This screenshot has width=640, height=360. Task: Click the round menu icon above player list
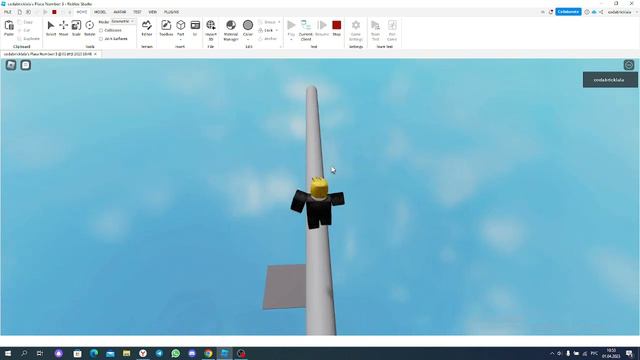pyautogui.click(x=629, y=65)
